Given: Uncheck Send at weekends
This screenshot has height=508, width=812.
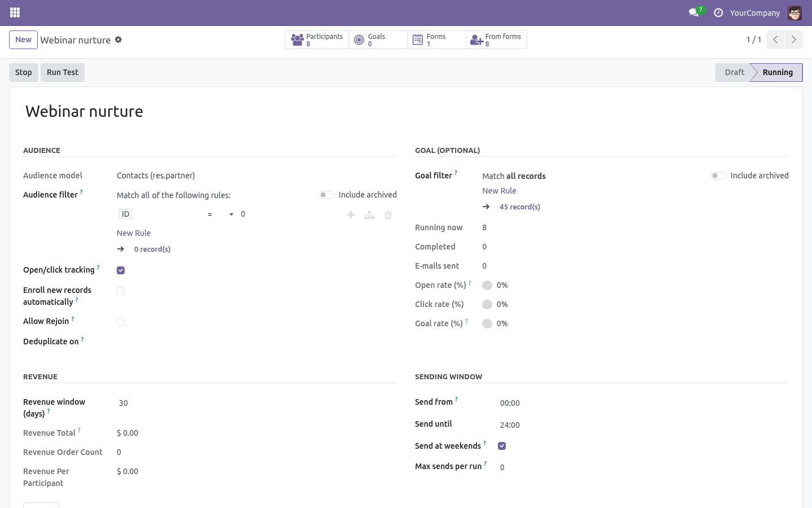Looking at the screenshot, I should 502,446.
